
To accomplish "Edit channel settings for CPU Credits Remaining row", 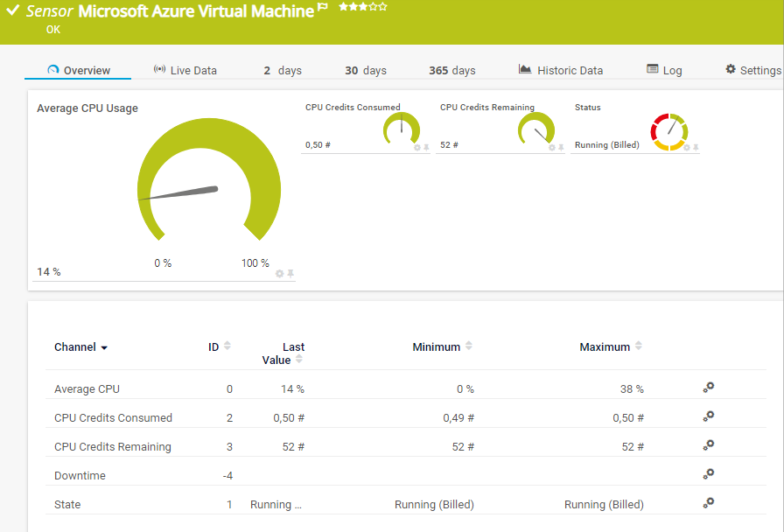I will [x=709, y=445].
